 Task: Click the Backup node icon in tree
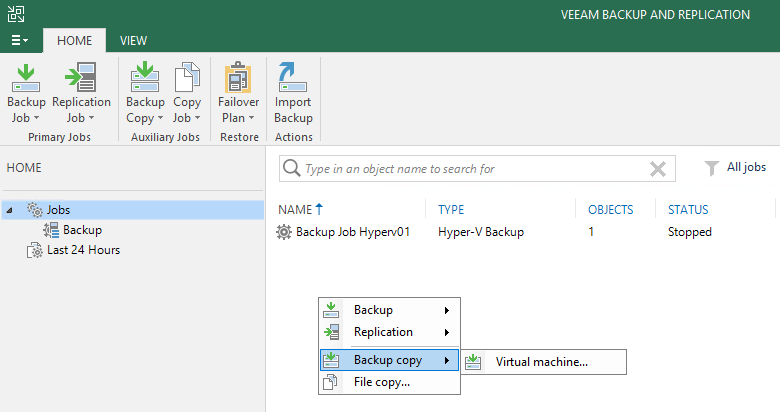pyautogui.click(x=51, y=230)
